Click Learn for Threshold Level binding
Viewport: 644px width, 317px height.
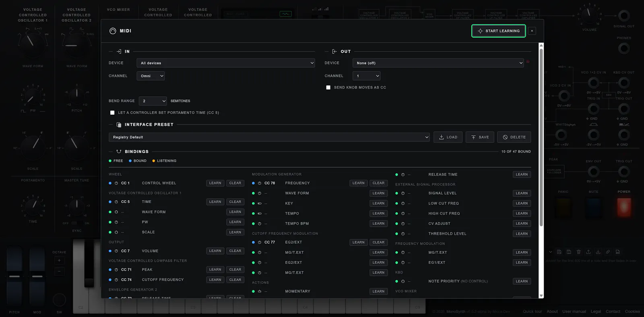(x=522, y=234)
